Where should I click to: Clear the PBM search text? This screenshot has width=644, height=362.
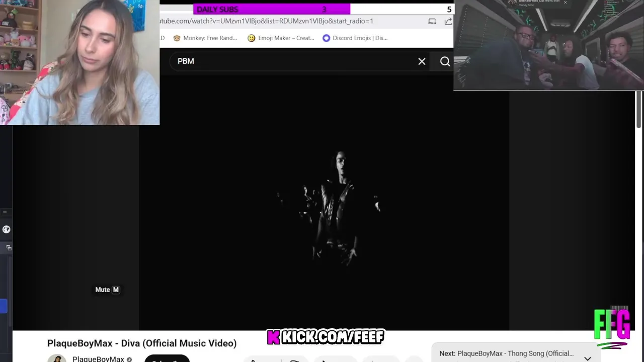(422, 61)
